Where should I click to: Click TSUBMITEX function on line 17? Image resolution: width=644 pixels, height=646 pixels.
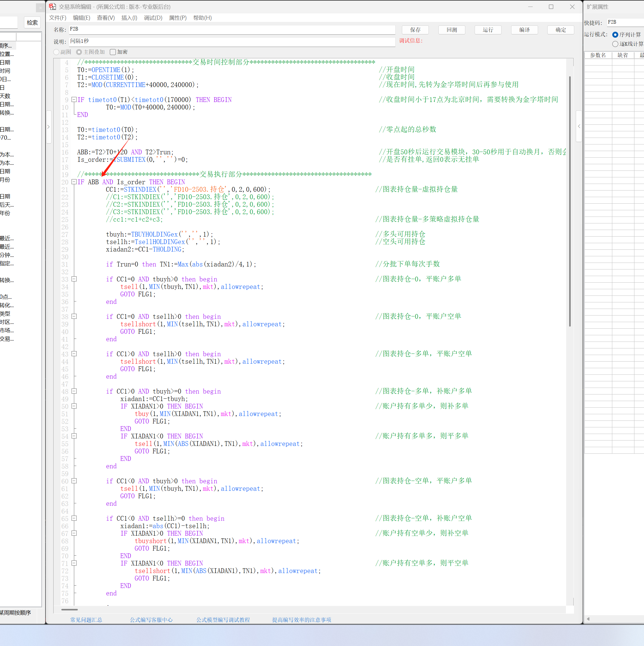(x=129, y=159)
